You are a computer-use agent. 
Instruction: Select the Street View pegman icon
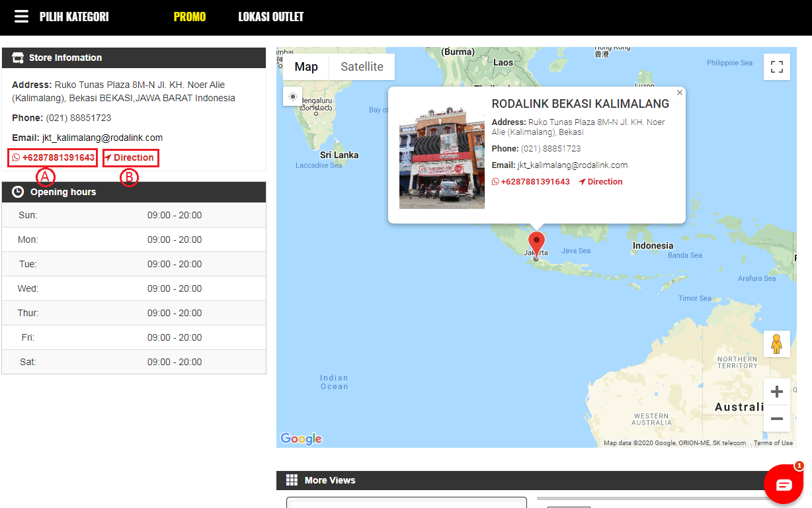777,344
